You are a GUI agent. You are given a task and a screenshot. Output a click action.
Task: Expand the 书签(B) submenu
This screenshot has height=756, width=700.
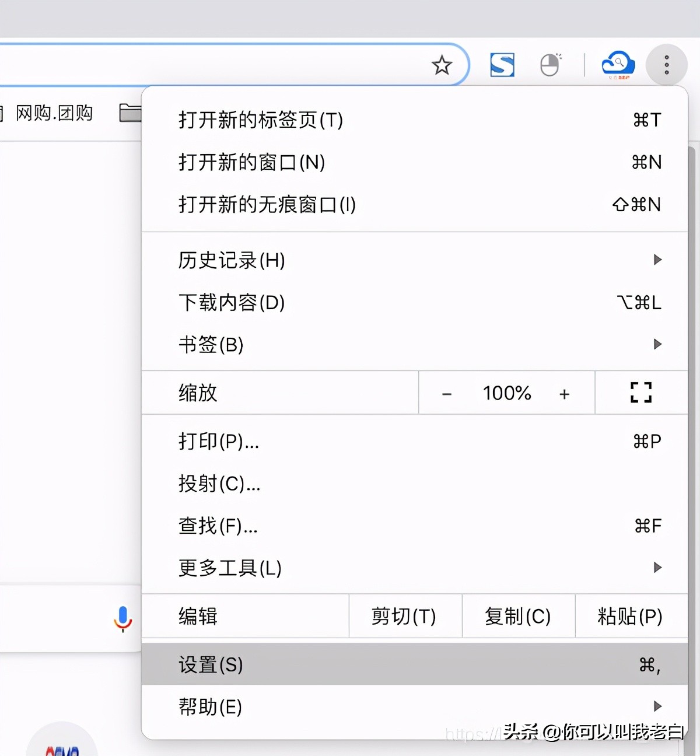coord(211,345)
